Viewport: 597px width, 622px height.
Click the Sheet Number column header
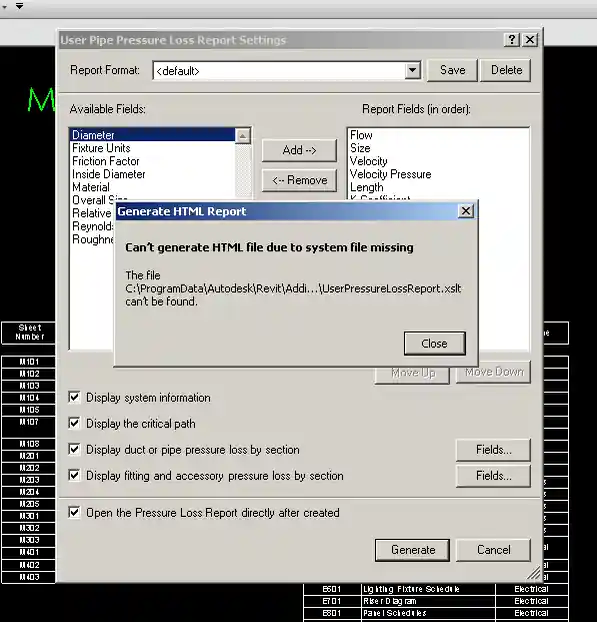29,332
